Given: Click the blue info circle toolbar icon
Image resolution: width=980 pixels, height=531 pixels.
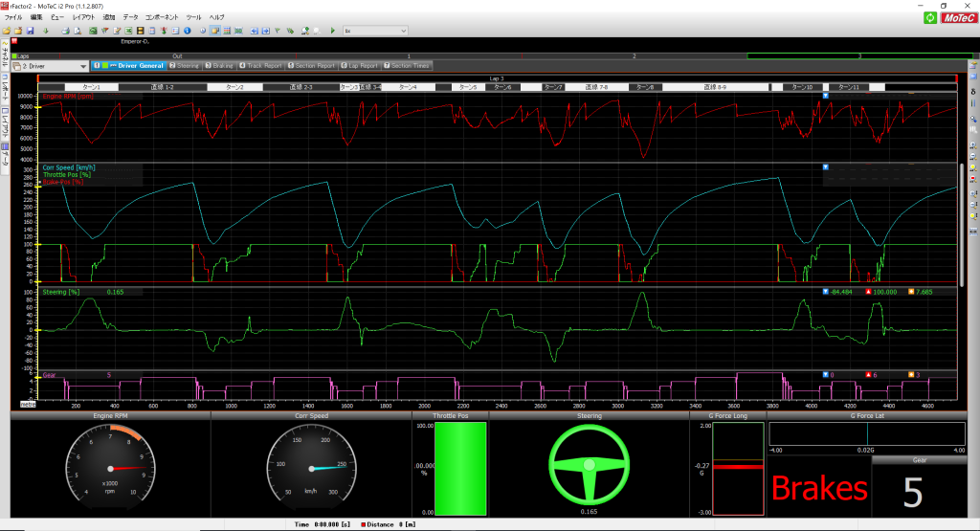Looking at the screenshot, I should click(x=188, y=31).
